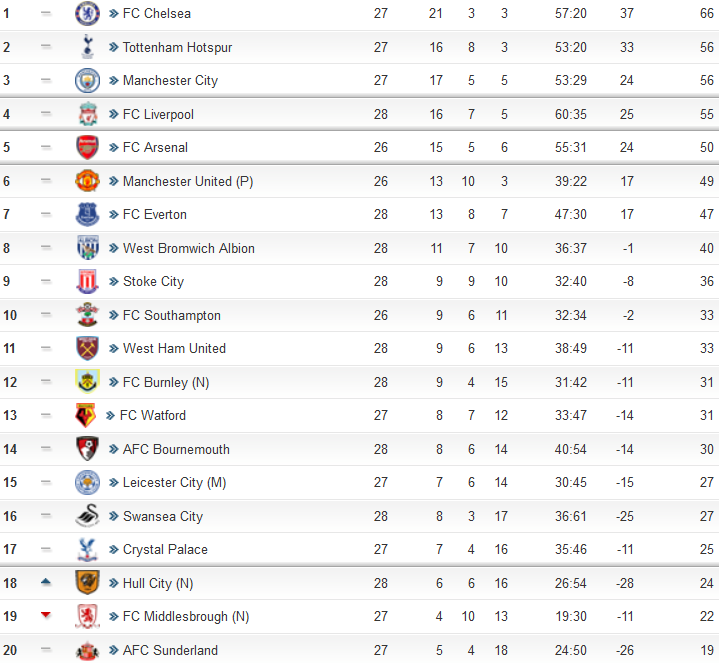Open the West Ham United link

[x=174, y=348]
